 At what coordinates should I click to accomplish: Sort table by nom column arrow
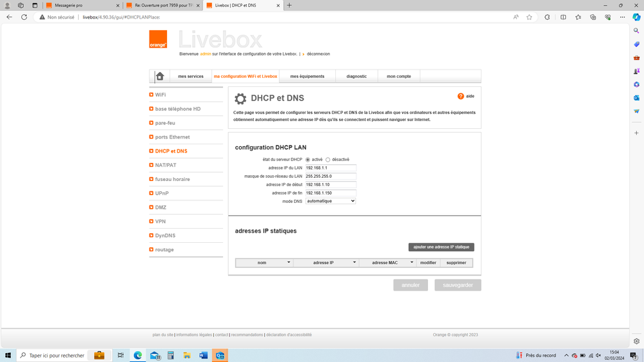[x=288, y=262]
